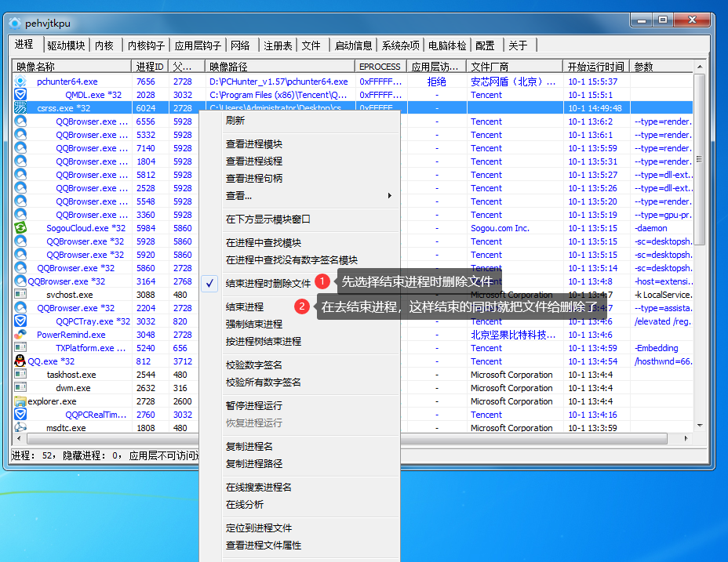Screen dimensions: 728x562
Task: Click the svchost.exe window icon
Action: 20,295
